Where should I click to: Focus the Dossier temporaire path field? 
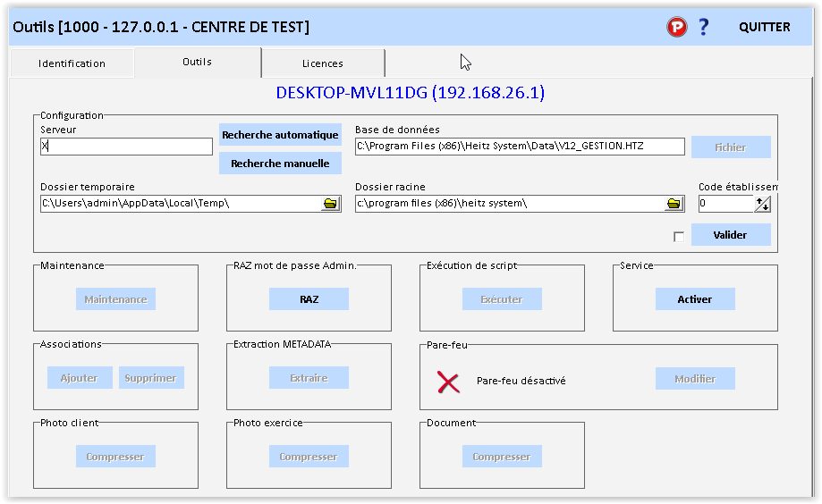click(x=179, y=204)
